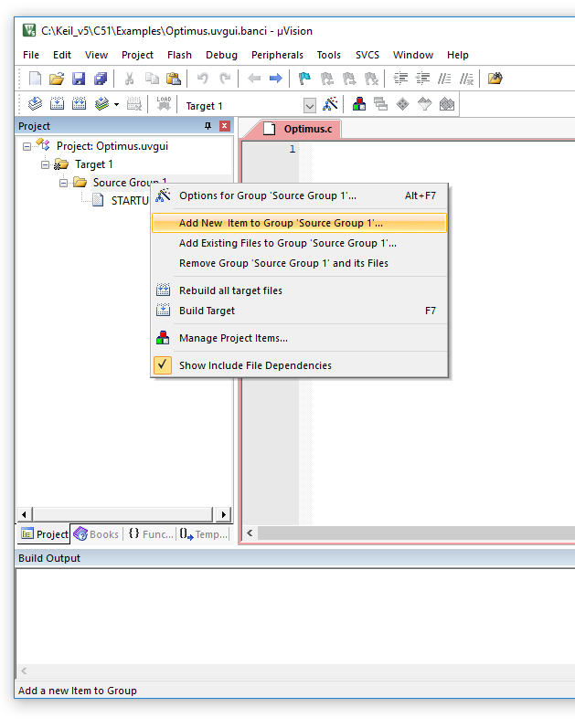The width and height of the screenshot is (575, 728).
Task: Pin the Project panel with pushpin
Action: point(208,126)
